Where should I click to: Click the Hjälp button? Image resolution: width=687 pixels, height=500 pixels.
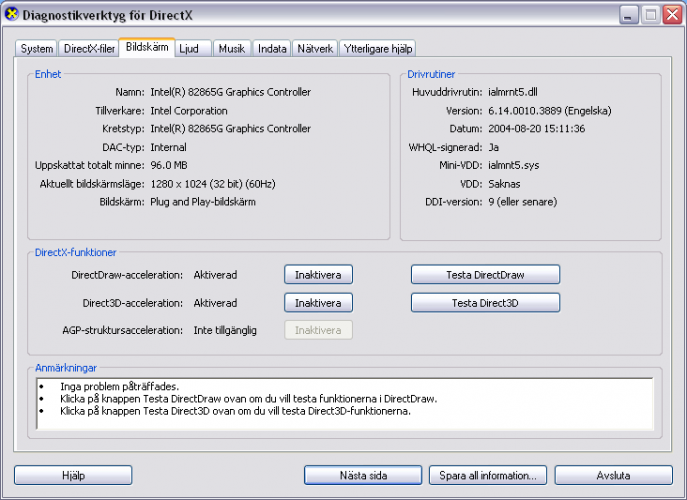(x=73, y=475)
